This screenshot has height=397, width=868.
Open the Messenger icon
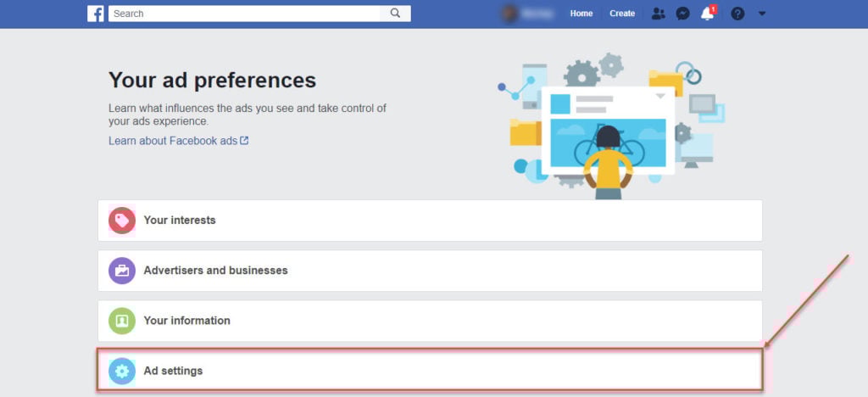click(x=682, y=14)
